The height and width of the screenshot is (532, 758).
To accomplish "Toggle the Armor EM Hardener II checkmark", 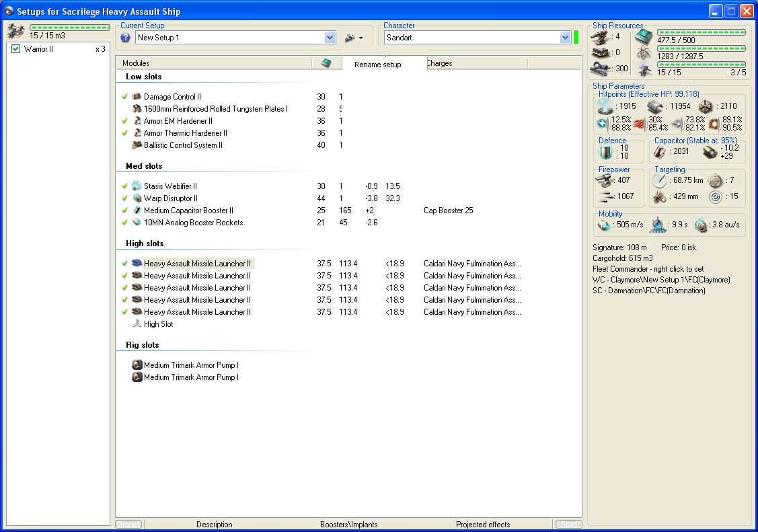I will click(124, 121).
